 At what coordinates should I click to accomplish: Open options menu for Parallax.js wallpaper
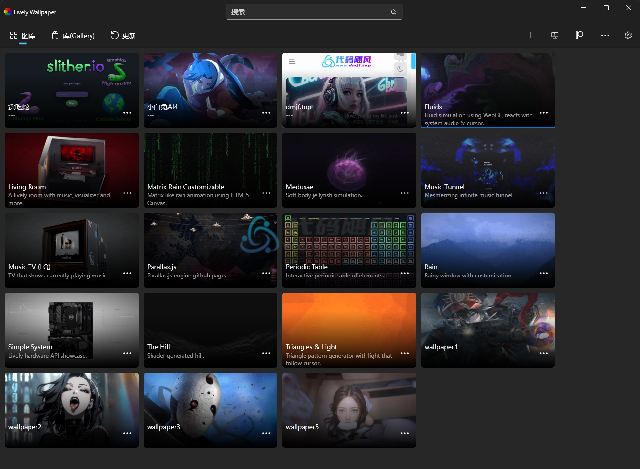point(266,273)
